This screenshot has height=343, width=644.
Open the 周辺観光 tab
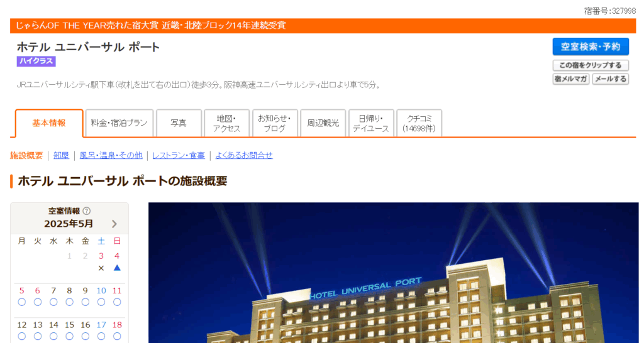coord(323,123)
